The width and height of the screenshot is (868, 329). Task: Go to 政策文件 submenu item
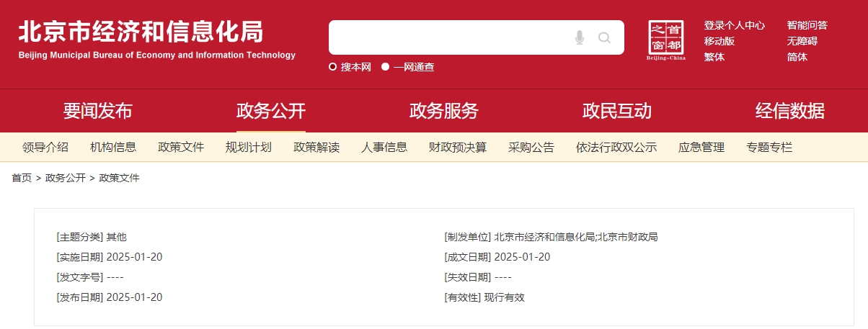tap(181, 148)
